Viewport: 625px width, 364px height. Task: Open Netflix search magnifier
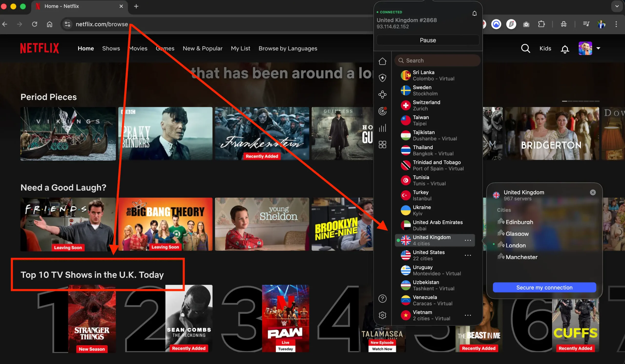(x=525, y=48)
